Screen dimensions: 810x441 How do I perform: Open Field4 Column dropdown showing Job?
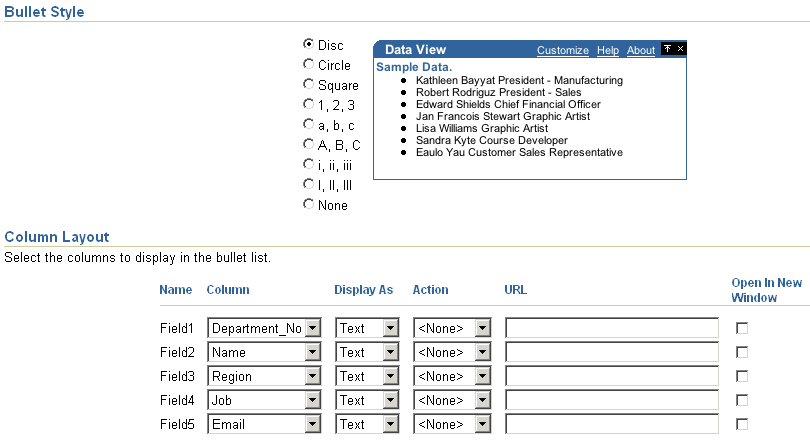264,400
